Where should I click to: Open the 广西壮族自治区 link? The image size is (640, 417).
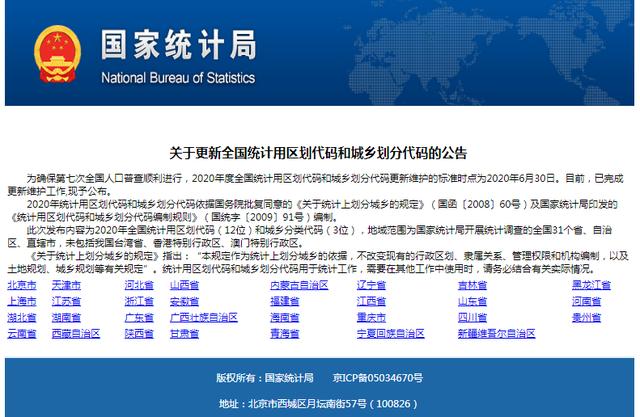[204, 317]
